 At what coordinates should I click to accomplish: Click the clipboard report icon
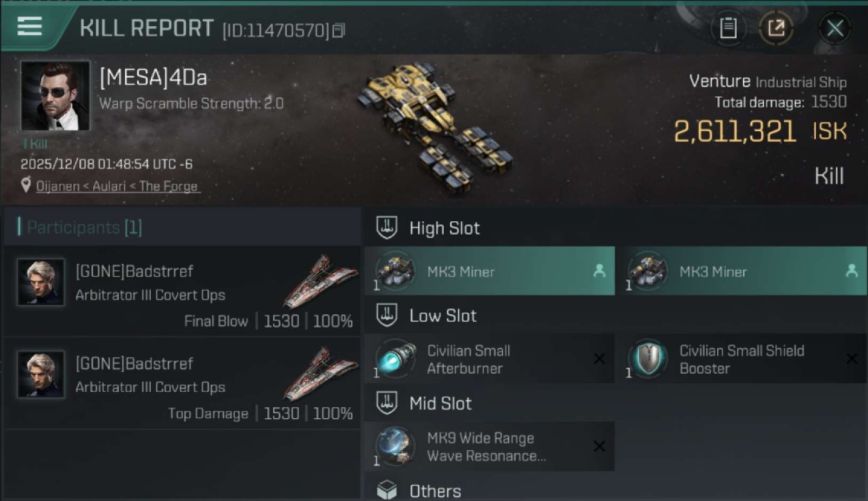coord(728,28)
